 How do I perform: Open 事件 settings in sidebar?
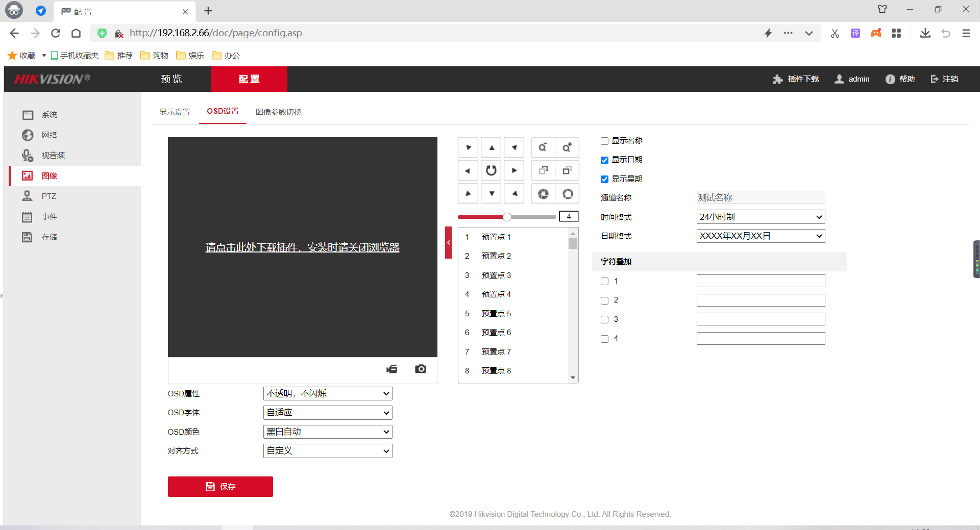point(49,217)
